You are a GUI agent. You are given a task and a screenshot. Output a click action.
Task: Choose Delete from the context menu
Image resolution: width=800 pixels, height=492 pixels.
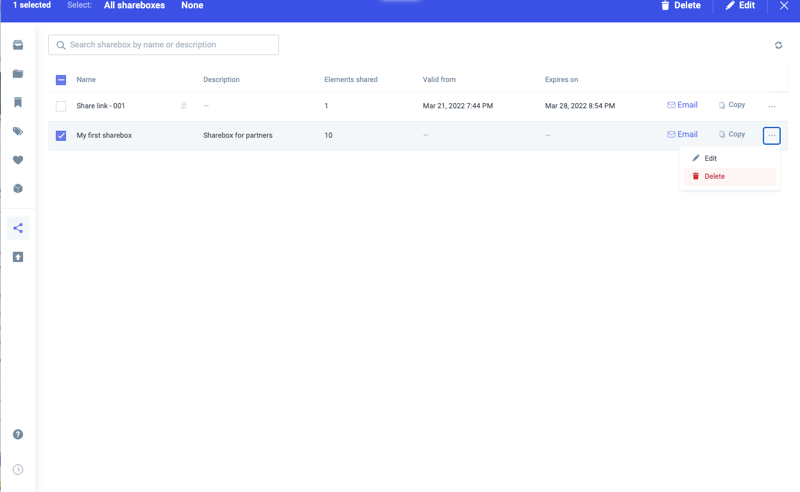(x=714, y=176)
